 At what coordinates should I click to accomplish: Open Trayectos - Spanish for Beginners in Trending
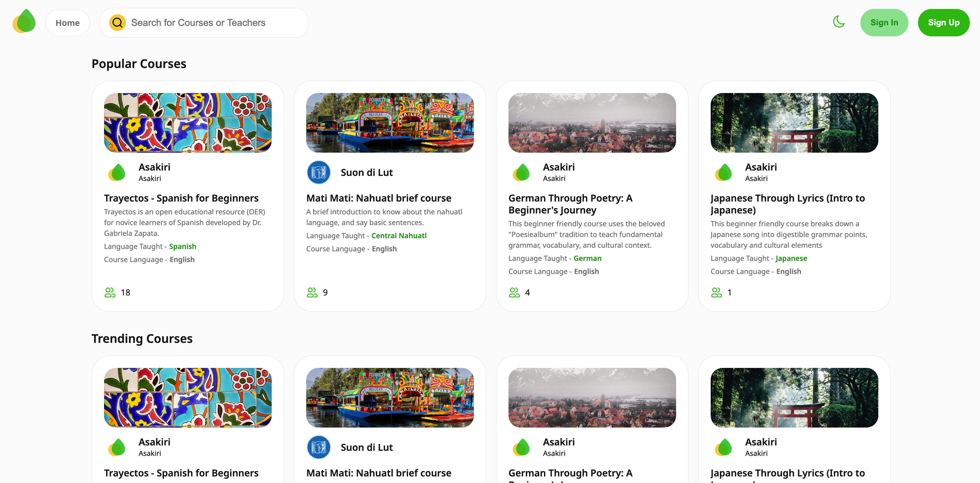(x=181, y=473)
